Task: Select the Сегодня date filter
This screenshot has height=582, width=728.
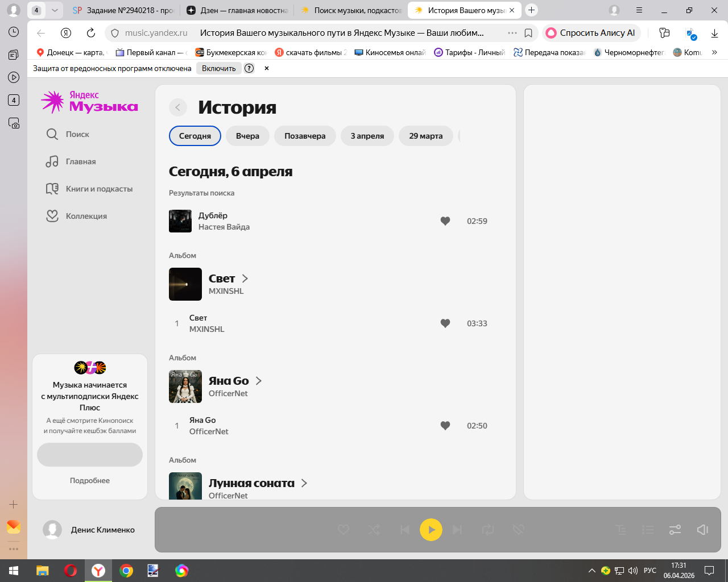Action: point(195,136)
